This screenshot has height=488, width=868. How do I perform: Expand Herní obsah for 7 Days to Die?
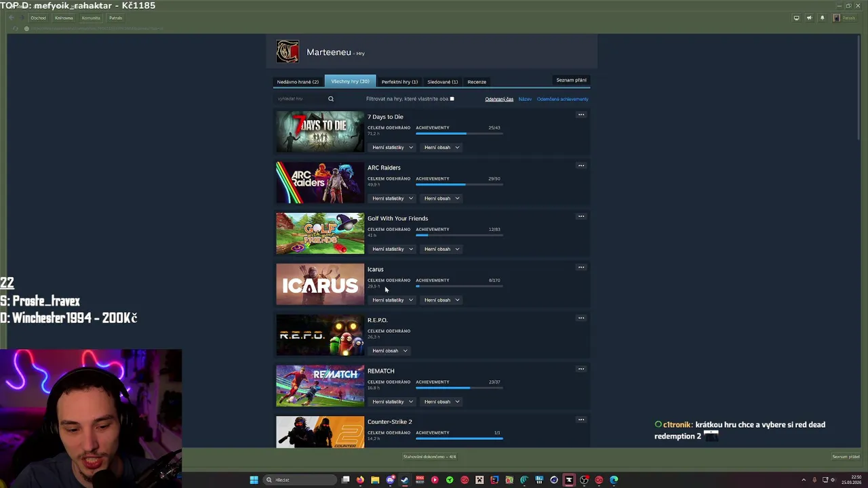click(x=441, y=147)
